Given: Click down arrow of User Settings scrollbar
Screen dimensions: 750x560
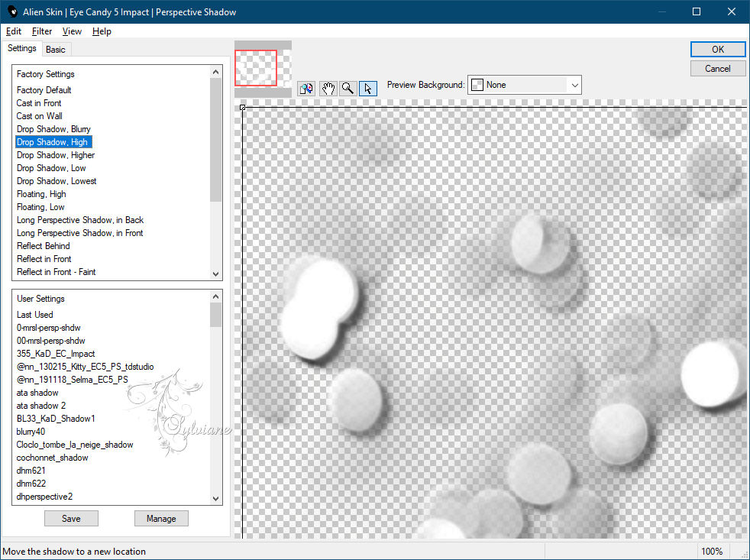Looking at the screenshot, I should [x=215, y=498].
